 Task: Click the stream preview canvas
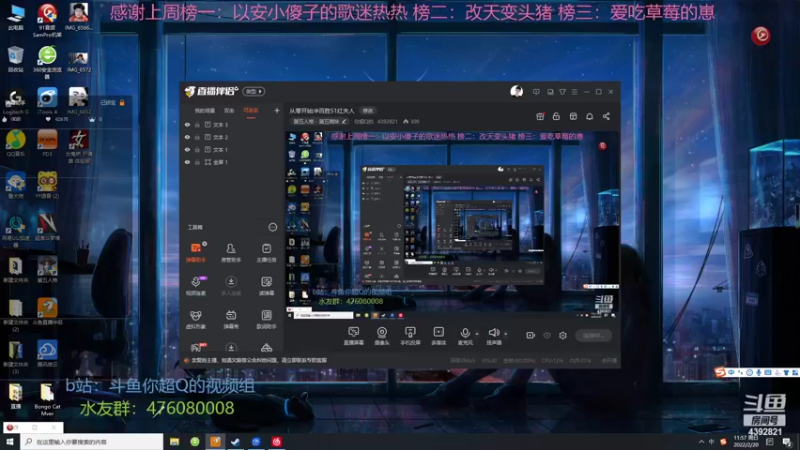coord(452,226)
